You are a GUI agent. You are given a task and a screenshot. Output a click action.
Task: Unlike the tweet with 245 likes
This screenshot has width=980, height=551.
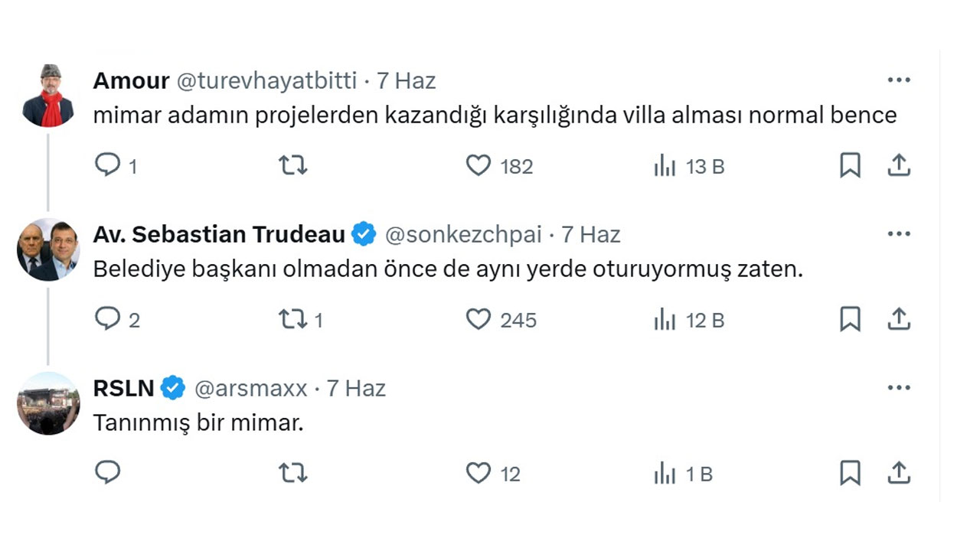478,319
